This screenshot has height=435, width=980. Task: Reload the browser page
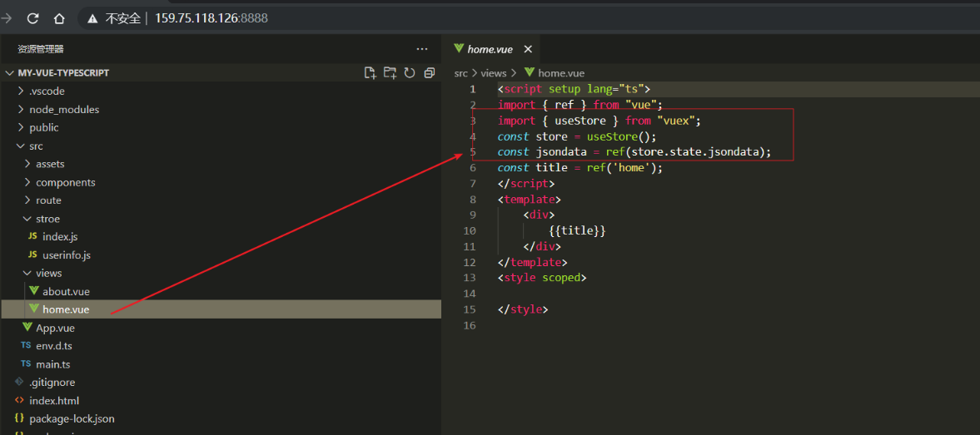click(33, 19)
